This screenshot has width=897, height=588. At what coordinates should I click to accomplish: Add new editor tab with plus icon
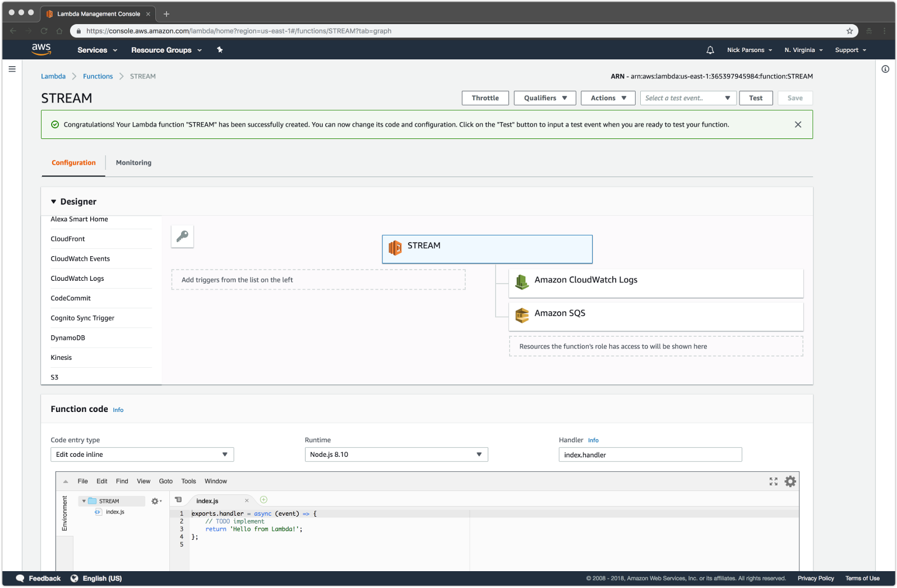tap(263, 500)
